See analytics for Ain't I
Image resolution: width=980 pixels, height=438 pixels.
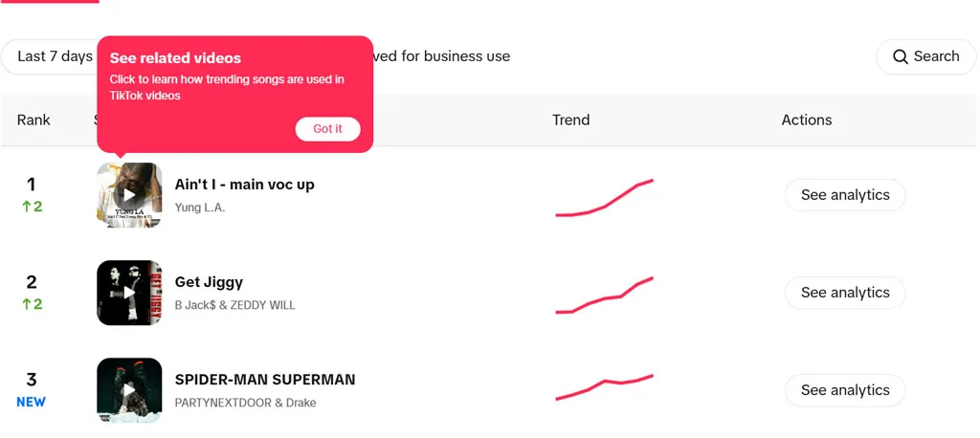[845, 195]
